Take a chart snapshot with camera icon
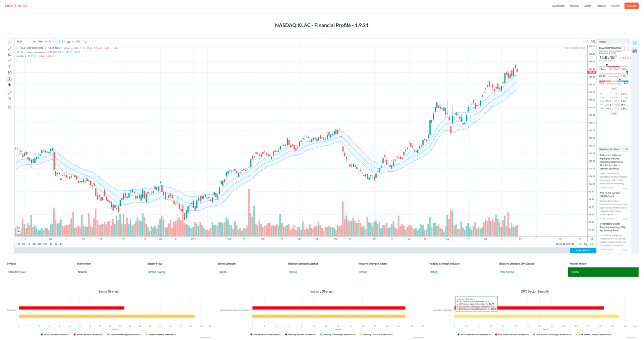Image resolution: width=644 pixels, height=340 pixels. [x=593, y=42]
